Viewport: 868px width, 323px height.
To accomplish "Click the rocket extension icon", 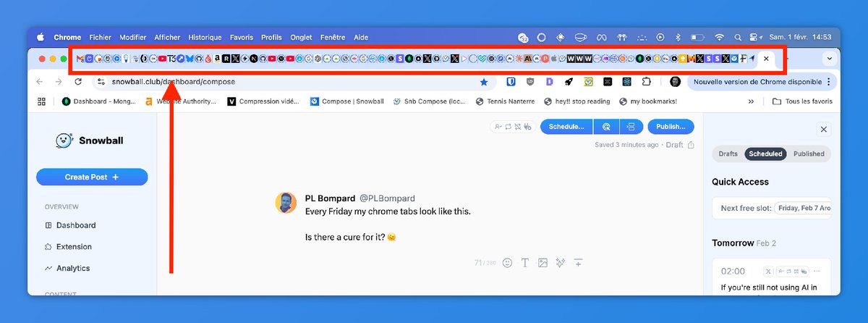I will (569, 82).
